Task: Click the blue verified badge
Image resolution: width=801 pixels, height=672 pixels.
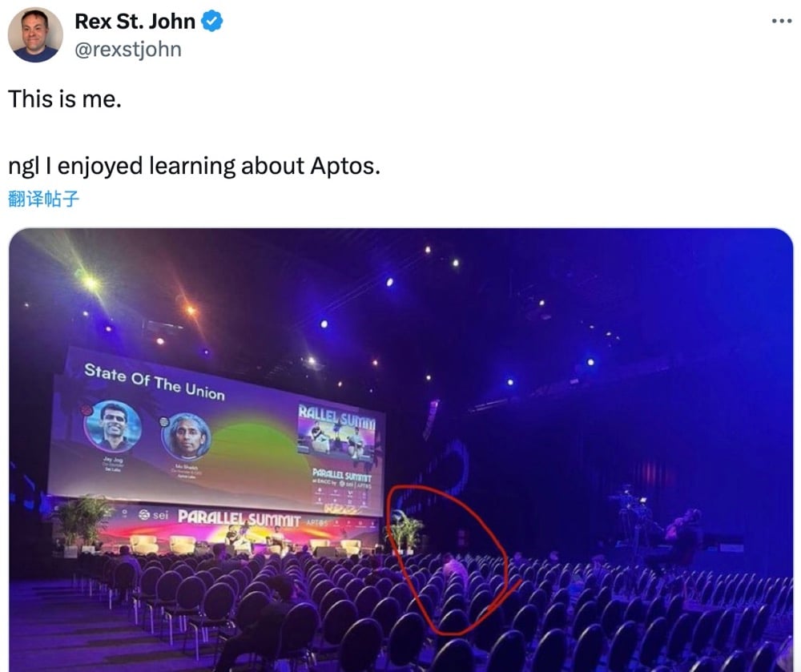Action: coord(211,22)
